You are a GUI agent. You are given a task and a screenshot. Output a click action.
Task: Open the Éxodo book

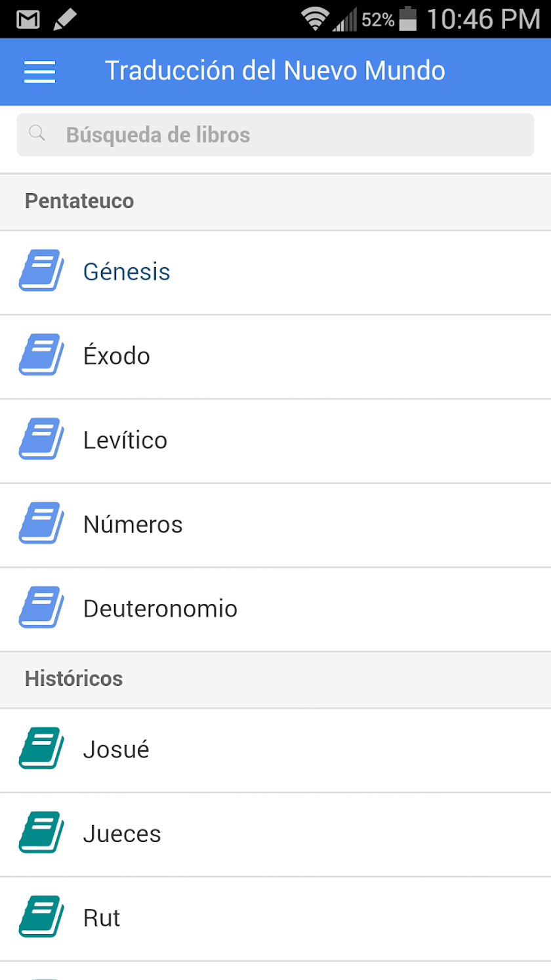click(x=117, y=356)
